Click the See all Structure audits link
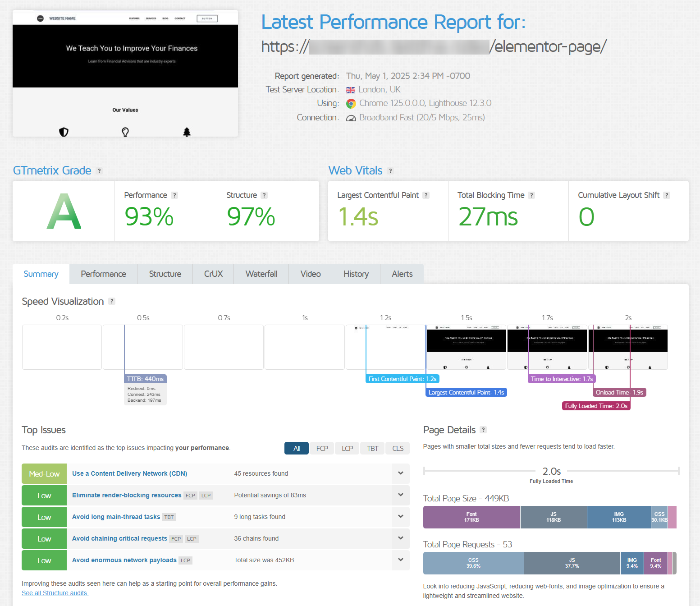 (55, 593)
